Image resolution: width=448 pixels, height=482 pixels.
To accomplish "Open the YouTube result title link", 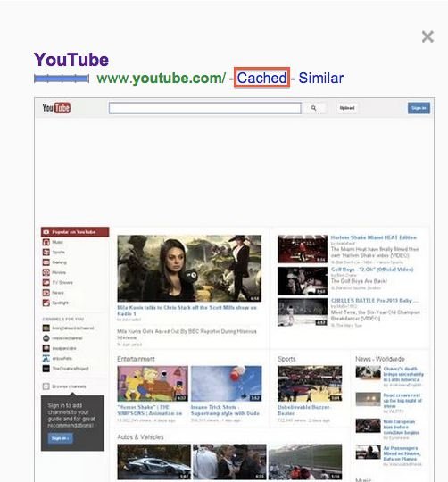I will [x=71, y=60].
